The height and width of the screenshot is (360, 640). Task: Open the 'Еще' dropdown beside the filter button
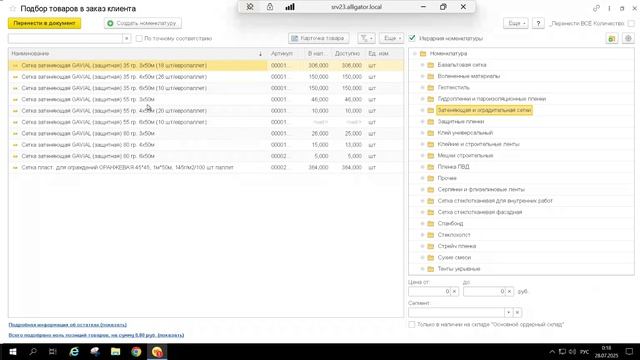391,38
